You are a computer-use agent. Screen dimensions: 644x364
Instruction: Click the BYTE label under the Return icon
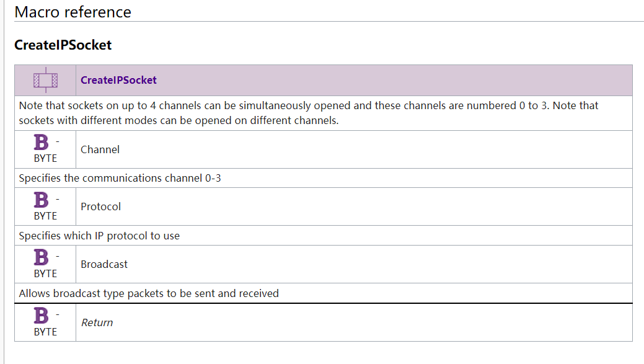click(x=45, y=332)
